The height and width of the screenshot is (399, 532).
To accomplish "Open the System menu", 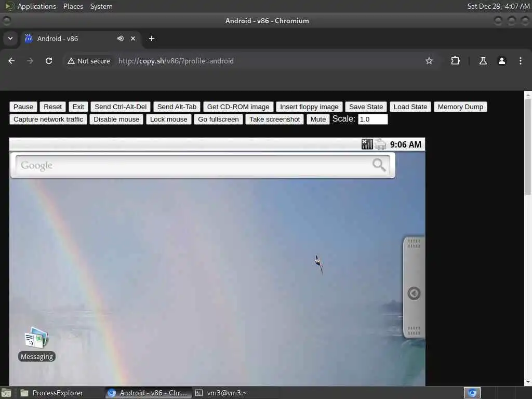I will point(101,6).
